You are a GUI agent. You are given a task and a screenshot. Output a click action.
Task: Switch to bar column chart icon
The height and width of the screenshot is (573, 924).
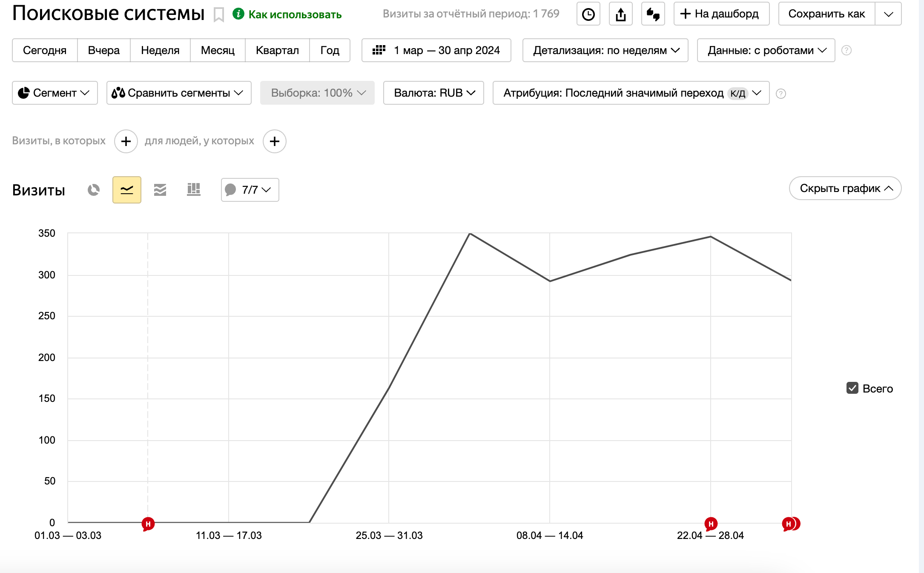click(x=194, y=190)
